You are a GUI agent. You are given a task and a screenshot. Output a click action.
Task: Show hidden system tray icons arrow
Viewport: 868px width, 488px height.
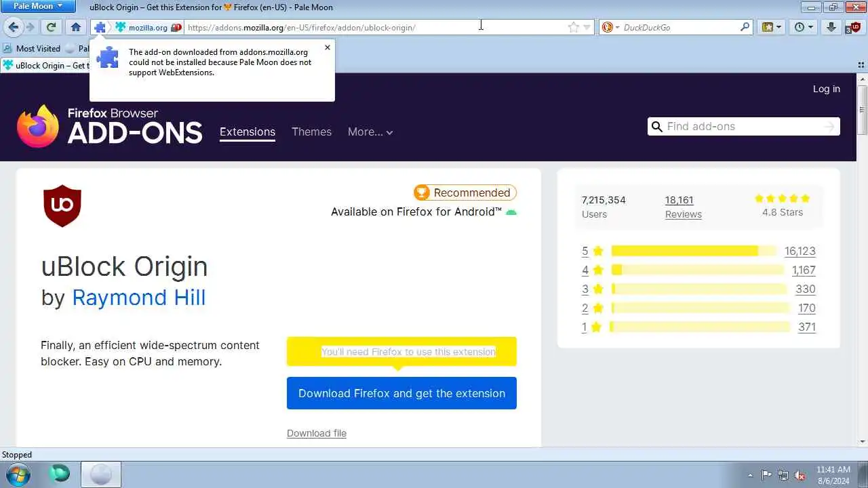(750, 475)
